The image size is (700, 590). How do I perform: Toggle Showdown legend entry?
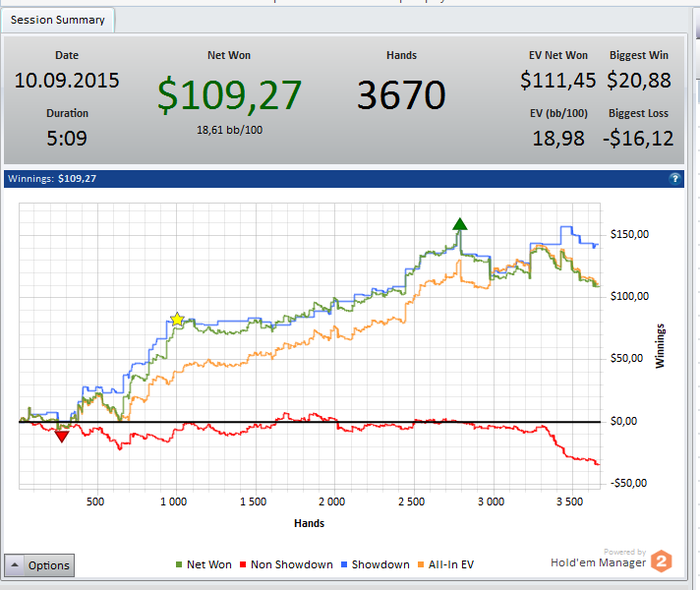click(x=375, y=565)
